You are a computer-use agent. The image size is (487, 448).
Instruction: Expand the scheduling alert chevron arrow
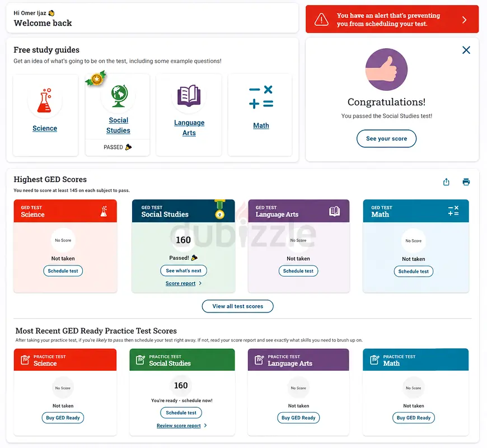click(464, 20)
